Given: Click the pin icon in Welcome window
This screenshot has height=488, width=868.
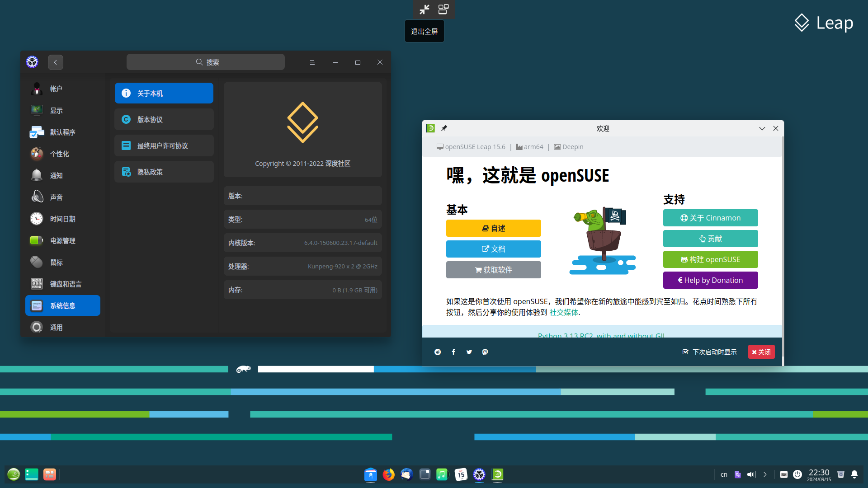Looking at the screenshot, I should coord(444,128).
